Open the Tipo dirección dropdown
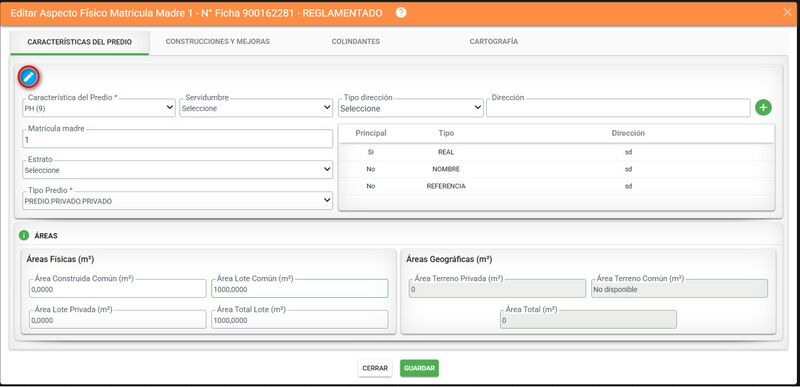Image resolution: width=800 pixels, height=387 pixels. 411,108
